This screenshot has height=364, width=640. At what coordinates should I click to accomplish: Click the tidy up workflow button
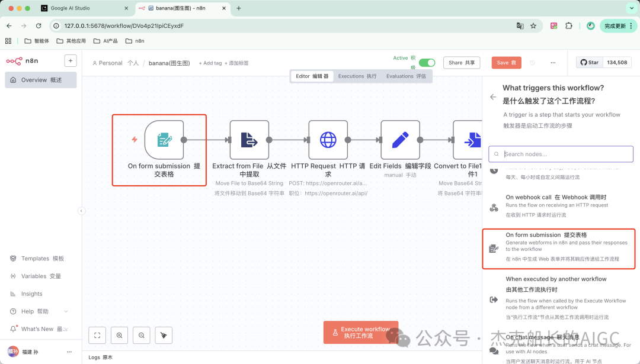point(164,335)
